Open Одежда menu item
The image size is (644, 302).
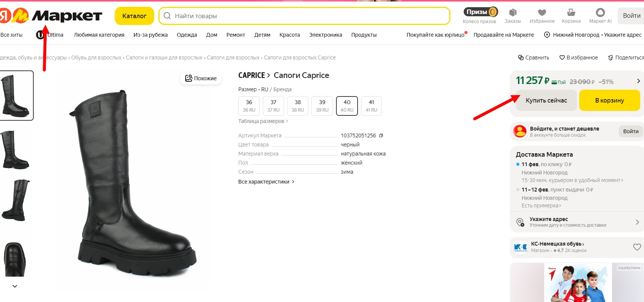click(187, 35)
